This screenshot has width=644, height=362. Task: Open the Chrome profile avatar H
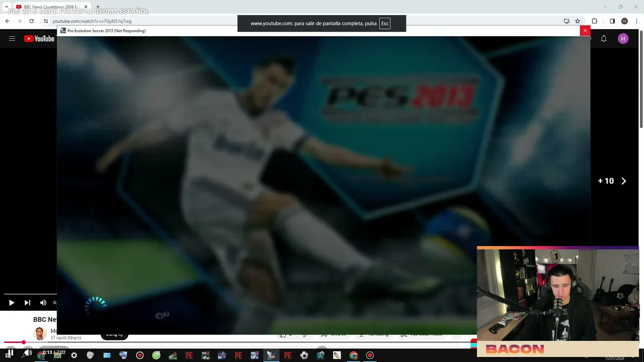(x=624, y=21)
